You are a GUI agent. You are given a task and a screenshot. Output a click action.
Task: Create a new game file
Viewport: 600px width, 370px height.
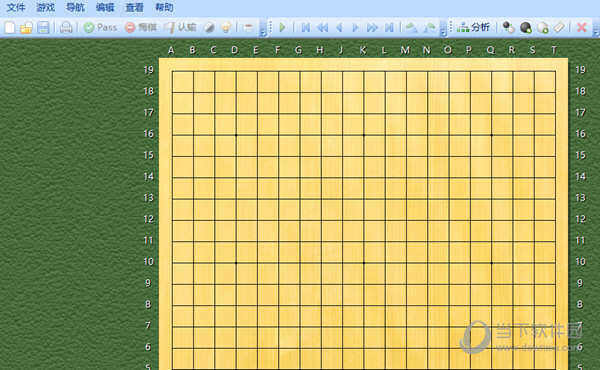(10, 28)
